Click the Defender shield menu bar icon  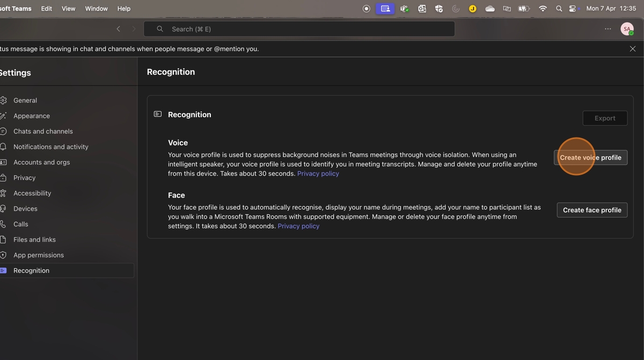pos(439,9)
